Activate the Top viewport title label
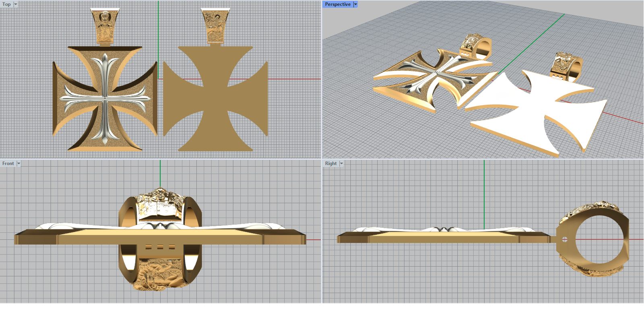The width and height of the screenshot is (644, 311). 6,4
